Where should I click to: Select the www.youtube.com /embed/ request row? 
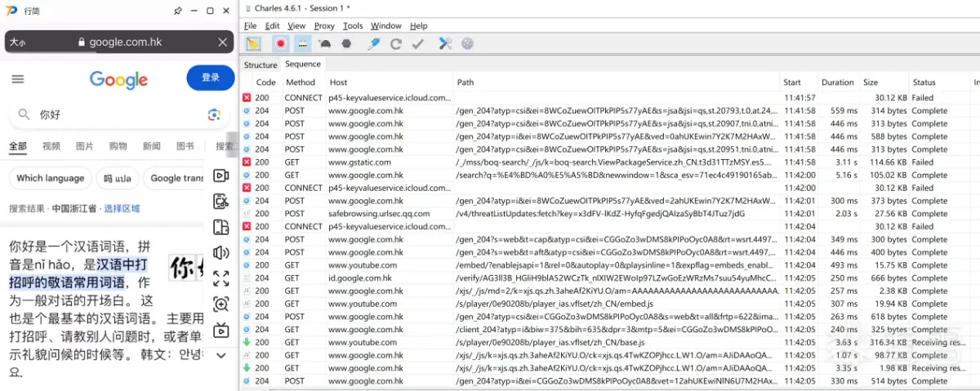610,265
